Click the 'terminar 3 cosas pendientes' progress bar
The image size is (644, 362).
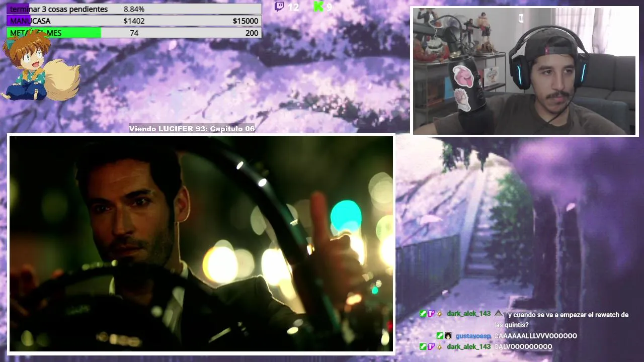(x=134, y=9)
